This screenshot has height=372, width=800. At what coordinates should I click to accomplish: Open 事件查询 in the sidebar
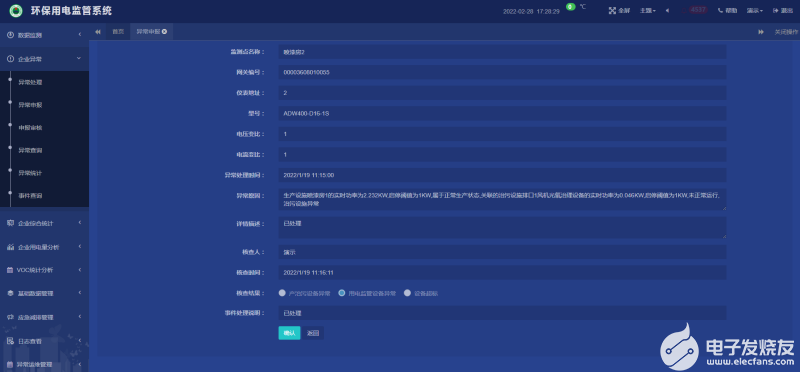click(30, 196)
